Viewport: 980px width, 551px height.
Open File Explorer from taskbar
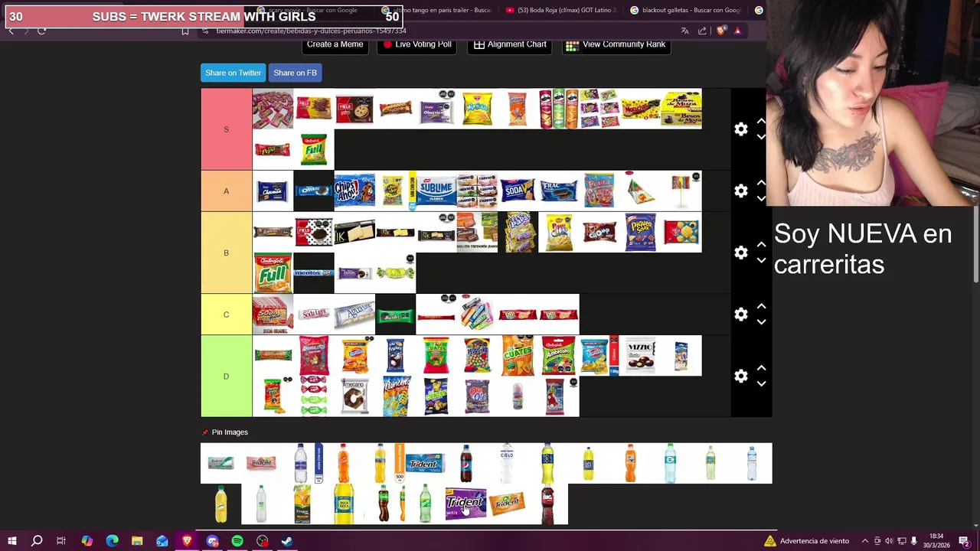pos(137,541)
